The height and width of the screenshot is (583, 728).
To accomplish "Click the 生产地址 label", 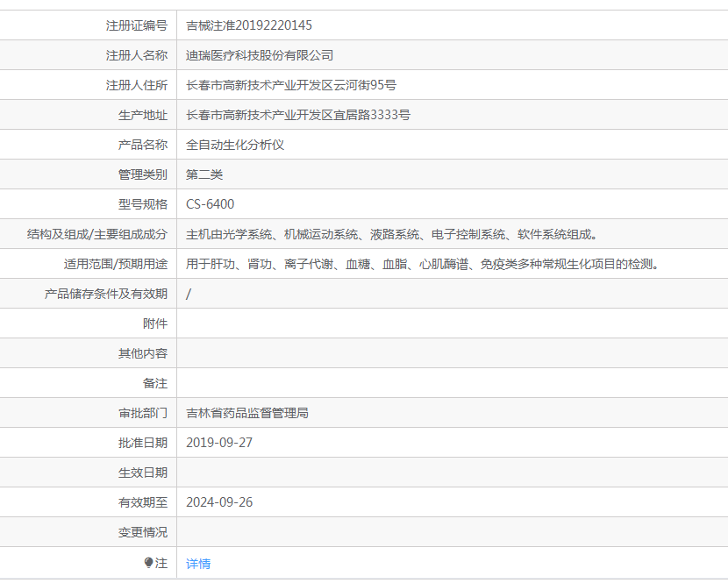I will pos(143,115).
